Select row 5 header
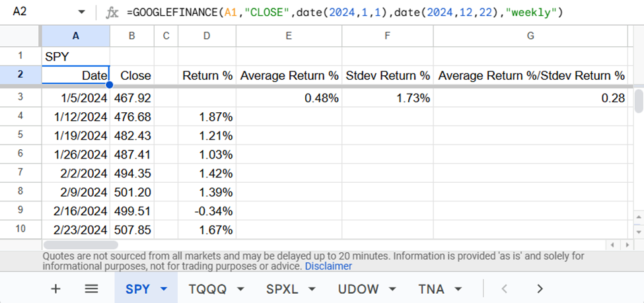The image size is (644, 303). [20, 135]
